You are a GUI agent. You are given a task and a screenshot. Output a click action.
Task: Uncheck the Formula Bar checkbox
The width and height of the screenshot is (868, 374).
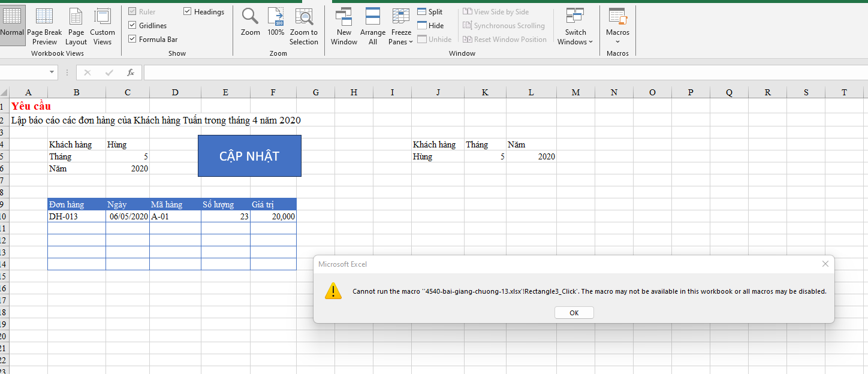tap(133, 40)
